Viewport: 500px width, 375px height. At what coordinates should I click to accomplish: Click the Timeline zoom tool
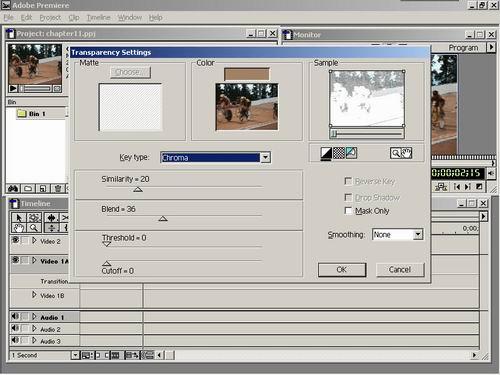click(33, 228)
